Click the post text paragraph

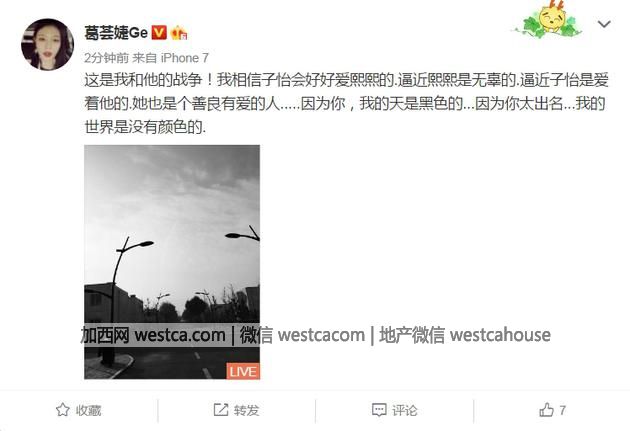coord(346,104)
